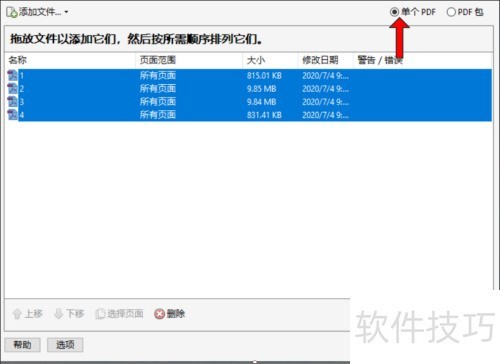Select 所有页面 cell for file 2
The image size is (500, 364).
158,89
